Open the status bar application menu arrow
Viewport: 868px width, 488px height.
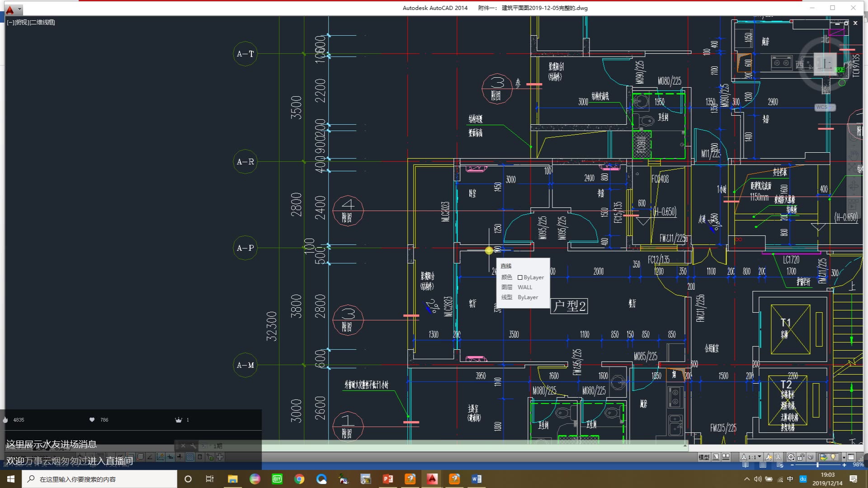pyautogui.click(x=844, y=457)
